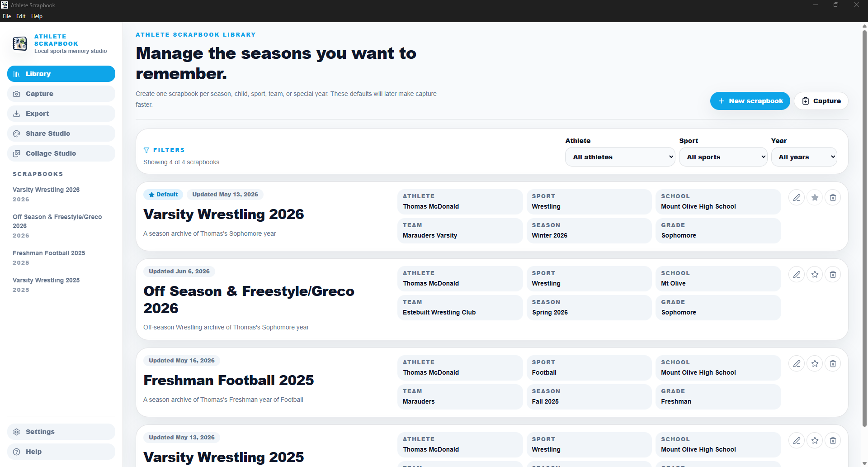Viewport: 868px width, 467px height.
Task: Create a New scrapbook
Action: (750, 101)
